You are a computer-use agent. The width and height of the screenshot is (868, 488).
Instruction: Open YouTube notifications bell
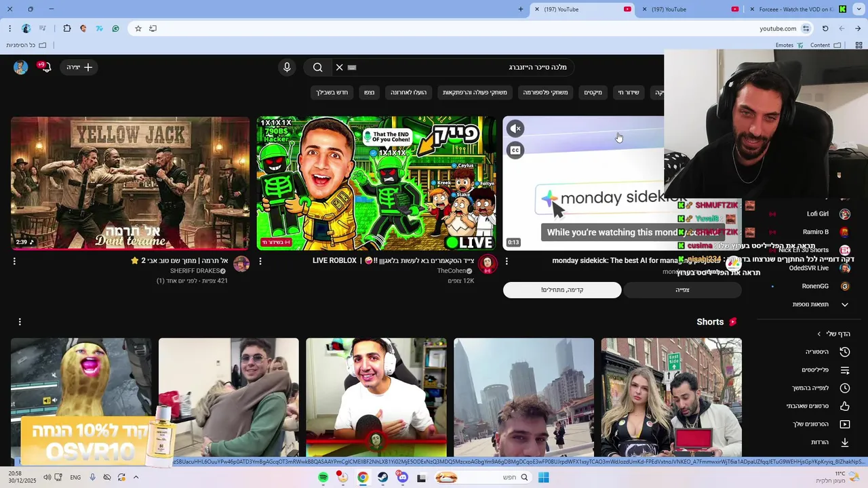[x=45, y=67]
